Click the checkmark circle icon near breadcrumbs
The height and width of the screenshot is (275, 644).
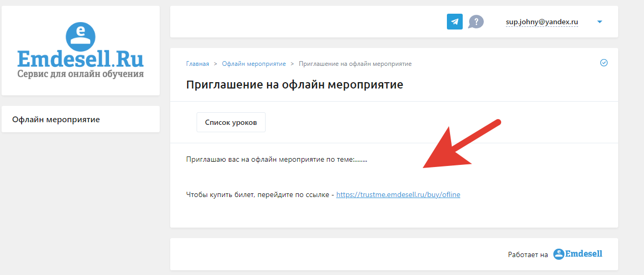pyautogui.click(x=604, y=63)
